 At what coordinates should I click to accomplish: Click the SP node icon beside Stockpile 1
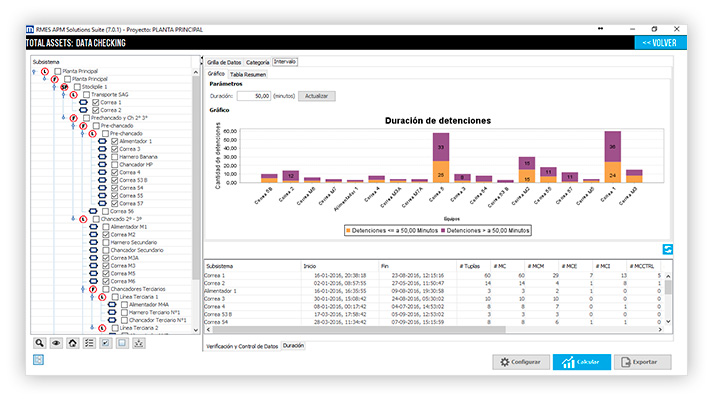tap(64, 87)
